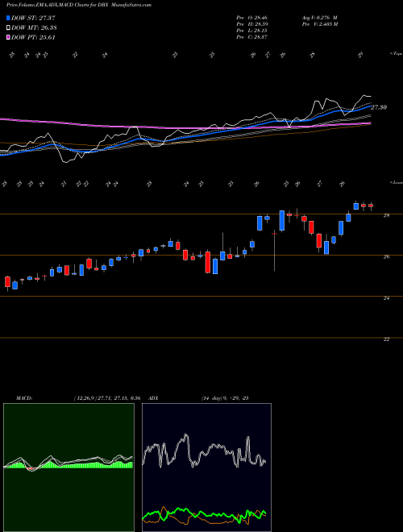Click the Pre O: 28.46 value
The width and height of the screenshot is (403, 532).
pyautogui.click(x=251, y=17)
